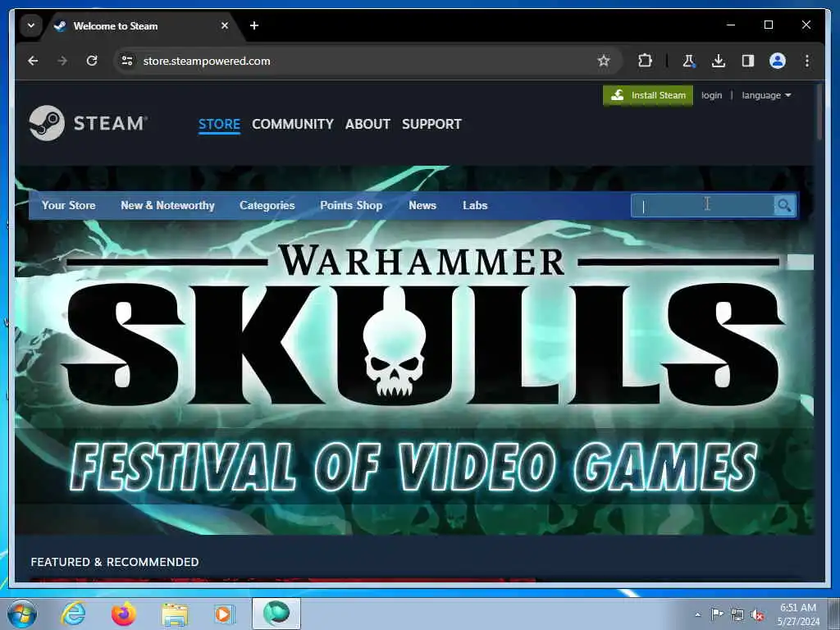
Task: Open the language dropdown
Action: pyautogui.click(x=766, y=95)
